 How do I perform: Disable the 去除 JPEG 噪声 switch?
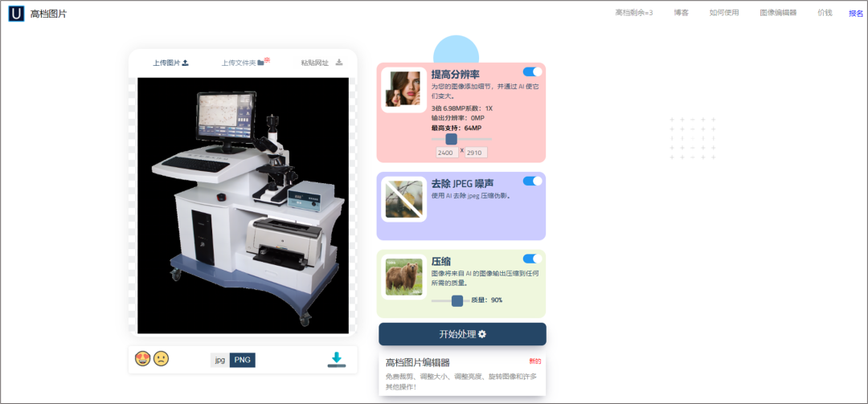pyautogui.click(x=532, y=181)
